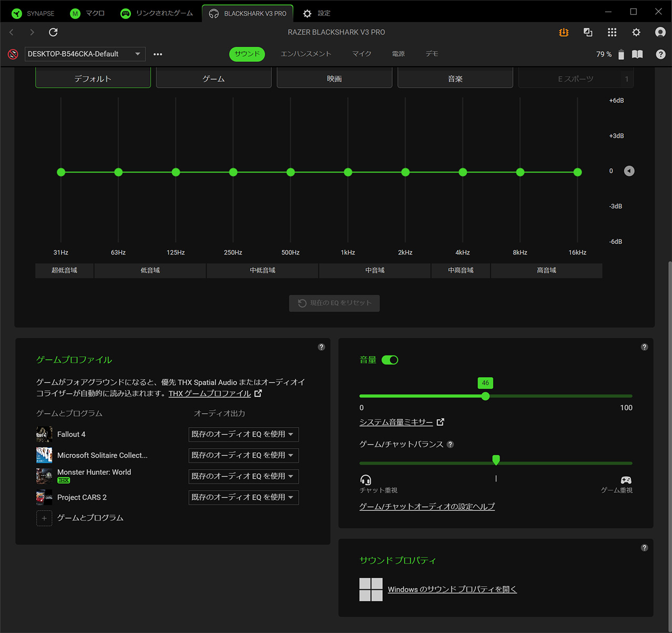Open the profile options three-dot menu
Image resolution: width=672 pixels, height=633 pixels.
coord(157,54)
